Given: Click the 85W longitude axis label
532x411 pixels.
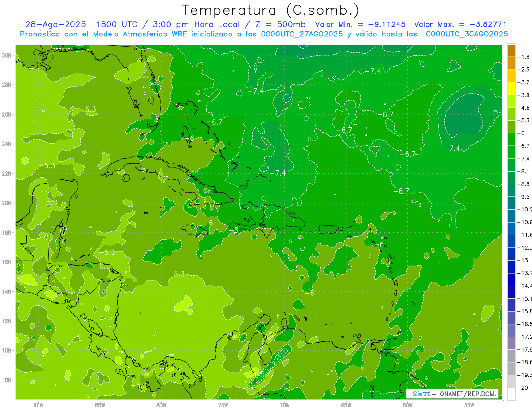Looking at the screenshot, I should tap(100, 405).
